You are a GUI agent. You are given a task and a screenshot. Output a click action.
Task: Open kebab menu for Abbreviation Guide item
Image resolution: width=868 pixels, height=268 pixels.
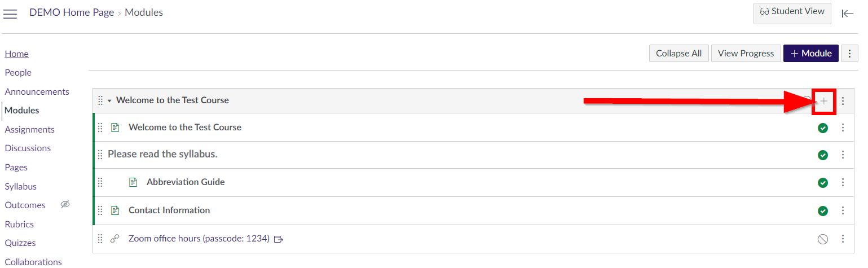coord(843,183)
